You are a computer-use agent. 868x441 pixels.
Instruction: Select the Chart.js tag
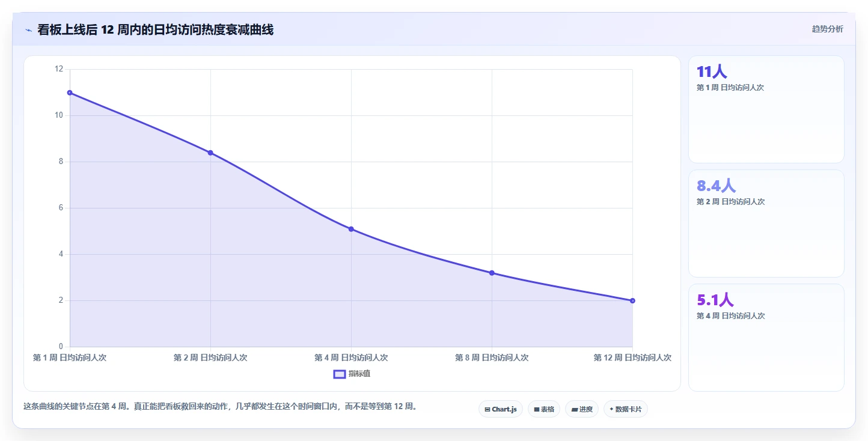(x=501, y=409)
